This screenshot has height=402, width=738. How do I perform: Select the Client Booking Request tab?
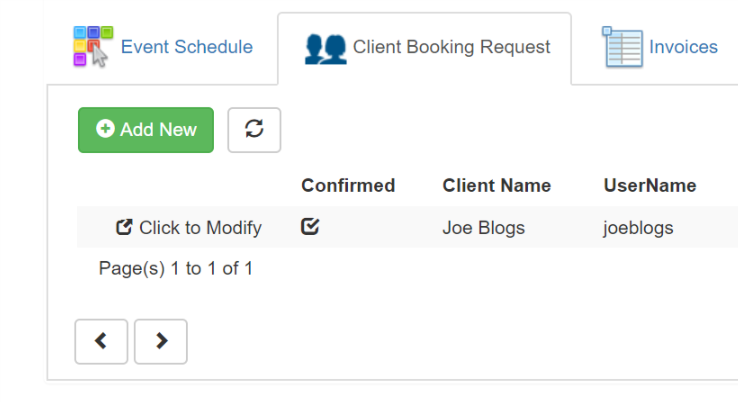tap(425, 48)
